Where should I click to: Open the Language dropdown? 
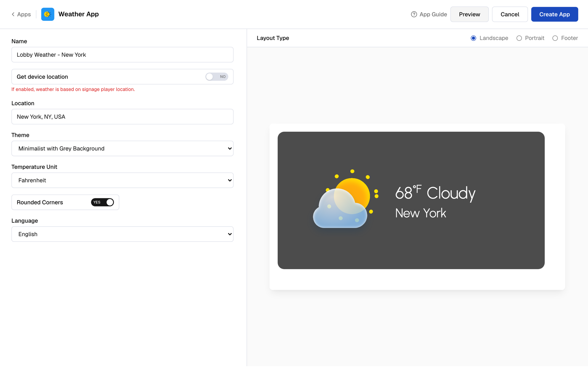(122, 234)
